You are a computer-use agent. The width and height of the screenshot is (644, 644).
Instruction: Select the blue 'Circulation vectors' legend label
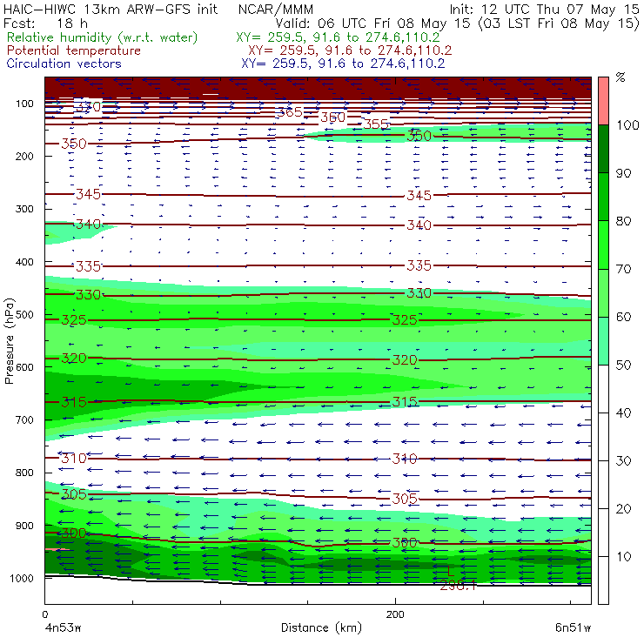point(64,64)
